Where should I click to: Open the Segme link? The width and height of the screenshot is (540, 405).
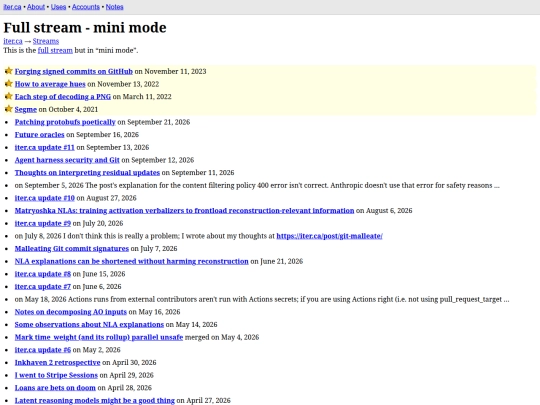[25, 110]
